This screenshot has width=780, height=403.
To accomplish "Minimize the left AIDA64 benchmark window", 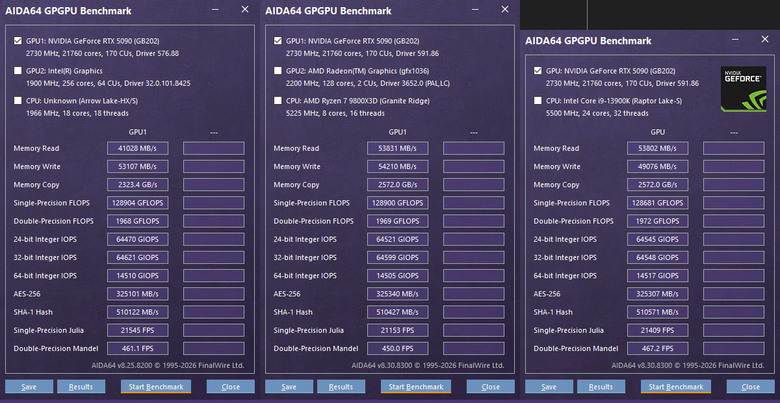I will click(214, 9).
